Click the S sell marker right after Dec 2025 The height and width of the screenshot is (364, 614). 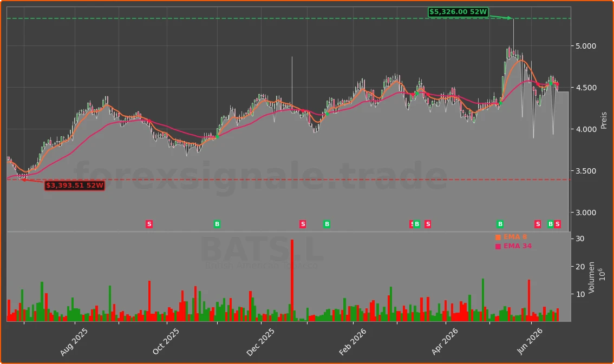[x=303, y=224]
